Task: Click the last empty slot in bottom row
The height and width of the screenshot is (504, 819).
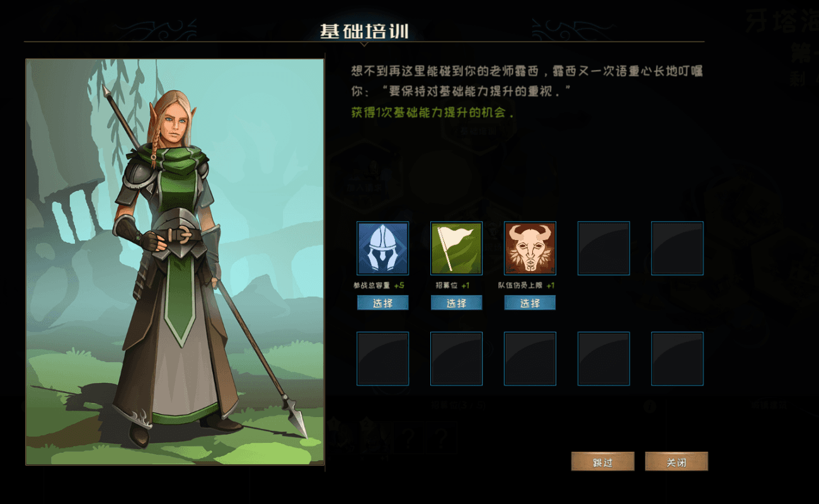Action: 677,358
